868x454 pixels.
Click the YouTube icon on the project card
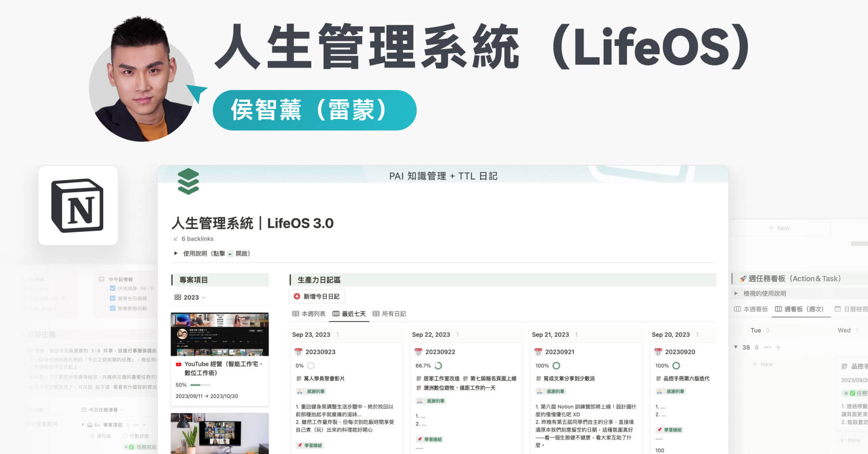[178, 364]
